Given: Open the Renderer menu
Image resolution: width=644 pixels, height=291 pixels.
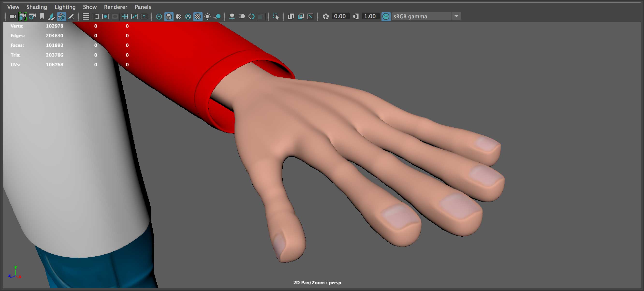Looking at the screenshot, I should coord(116,7).
